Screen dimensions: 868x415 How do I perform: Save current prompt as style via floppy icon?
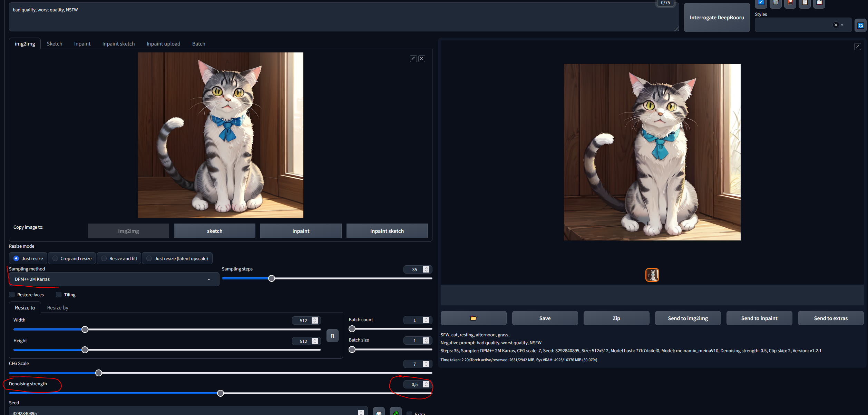click(819, 3)
